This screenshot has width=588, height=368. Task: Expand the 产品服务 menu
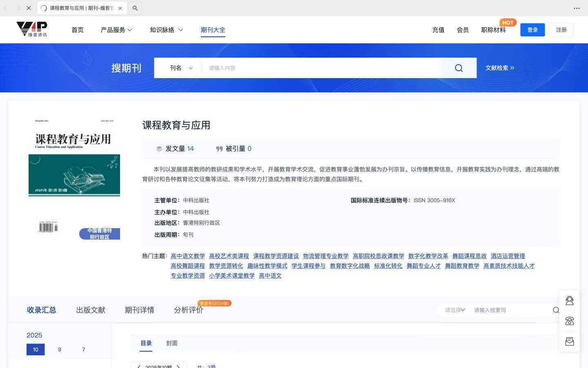click(116, 30)
